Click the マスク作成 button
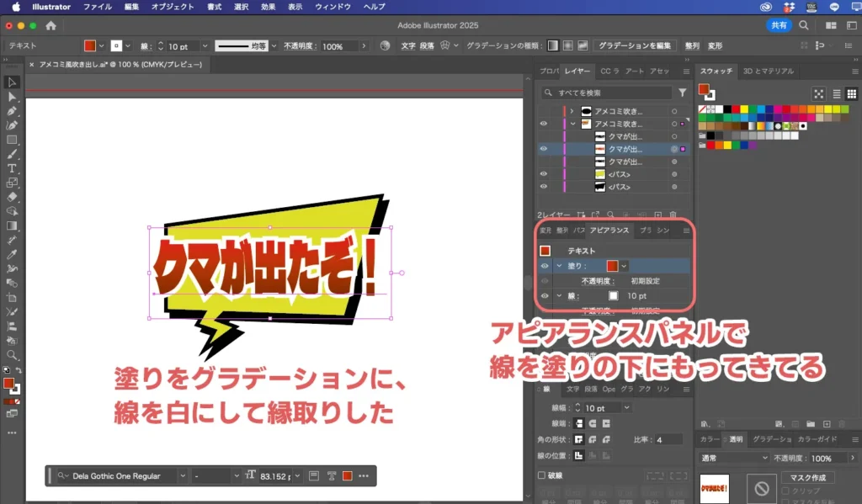The image size is (862, 504). click(x=808, y=477)
